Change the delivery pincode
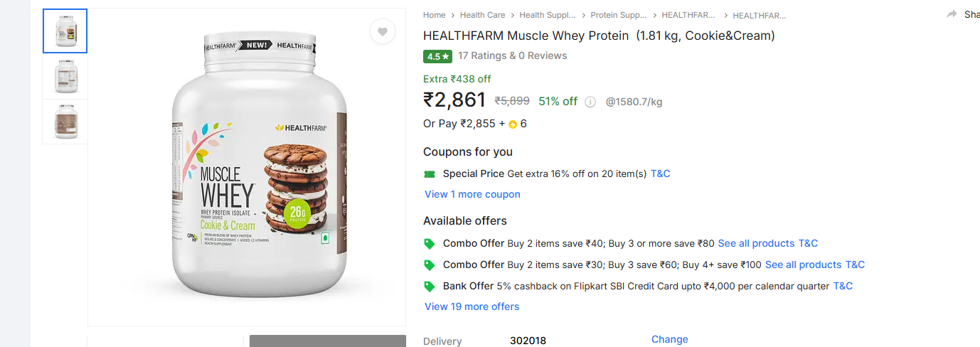The height and width of the screenshot is (347, 980). coord(669,339)
